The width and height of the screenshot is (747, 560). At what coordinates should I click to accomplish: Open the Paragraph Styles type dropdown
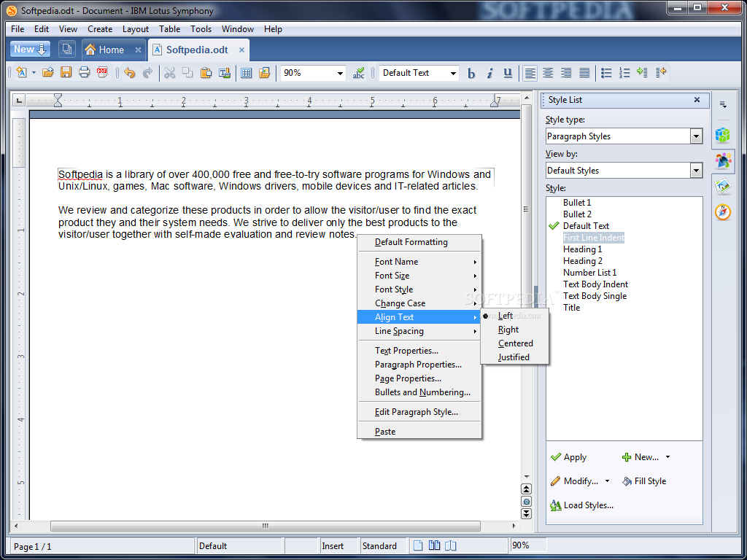point(696,136)
